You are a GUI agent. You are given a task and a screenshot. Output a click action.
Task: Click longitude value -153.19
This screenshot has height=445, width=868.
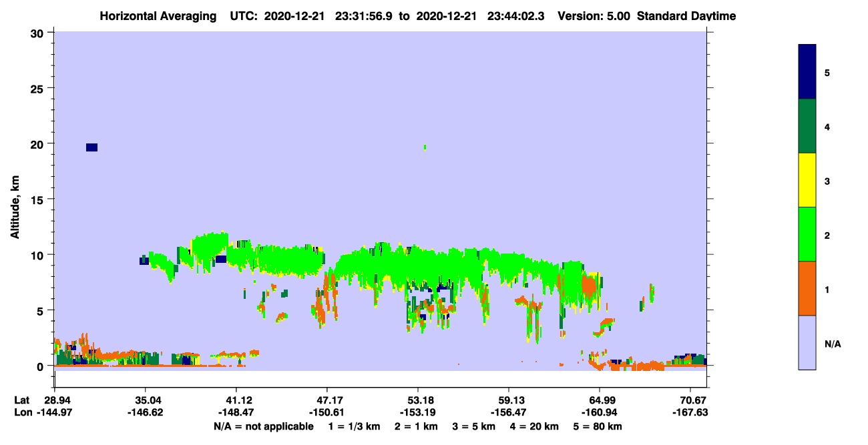[417, 413]
